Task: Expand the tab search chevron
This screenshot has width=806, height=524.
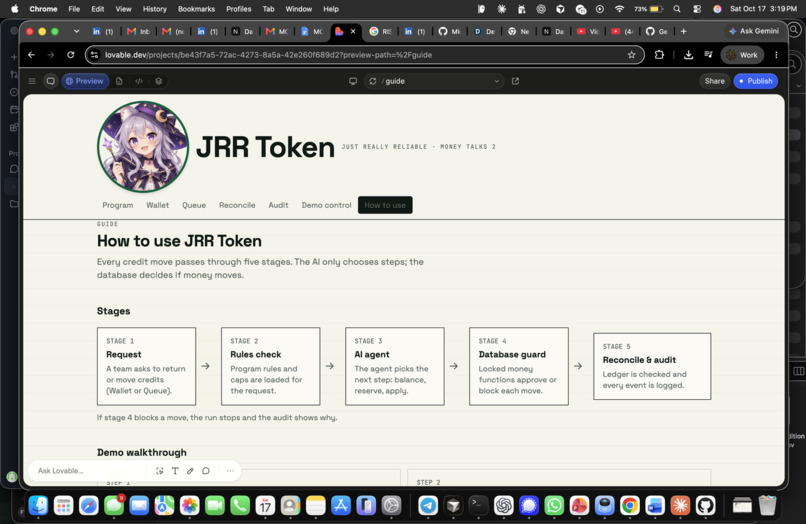Action: [77, 31]
